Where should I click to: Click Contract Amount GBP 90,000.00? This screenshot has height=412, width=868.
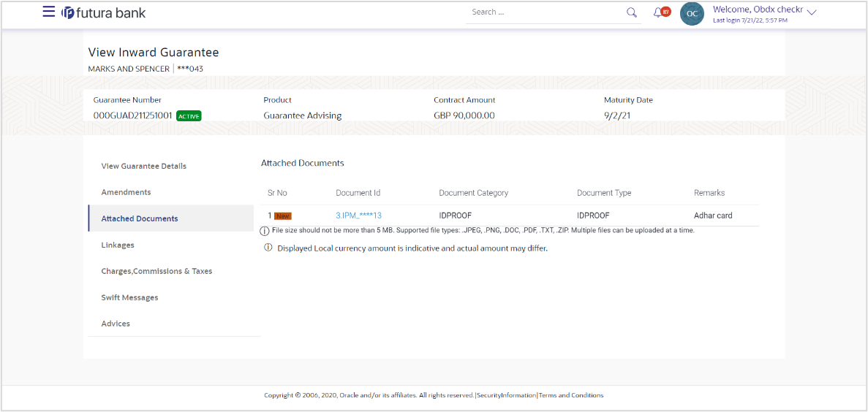[x=464, y=115]
